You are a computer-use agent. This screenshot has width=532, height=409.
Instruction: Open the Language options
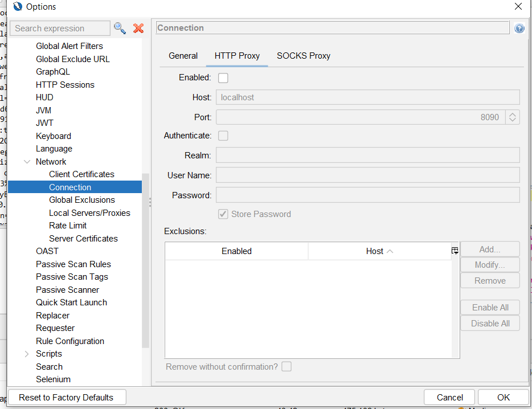click(54, 149)
